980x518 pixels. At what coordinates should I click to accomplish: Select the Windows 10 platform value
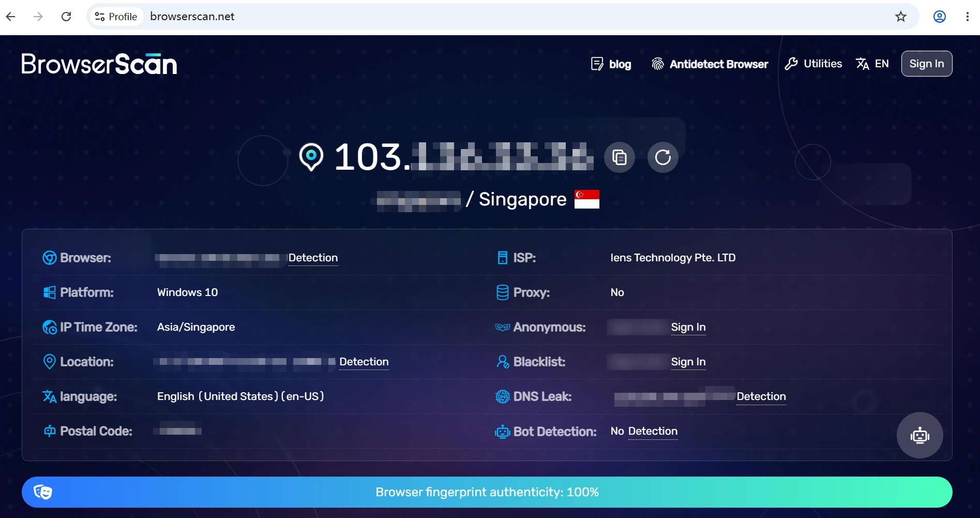[x=188, y=292]
